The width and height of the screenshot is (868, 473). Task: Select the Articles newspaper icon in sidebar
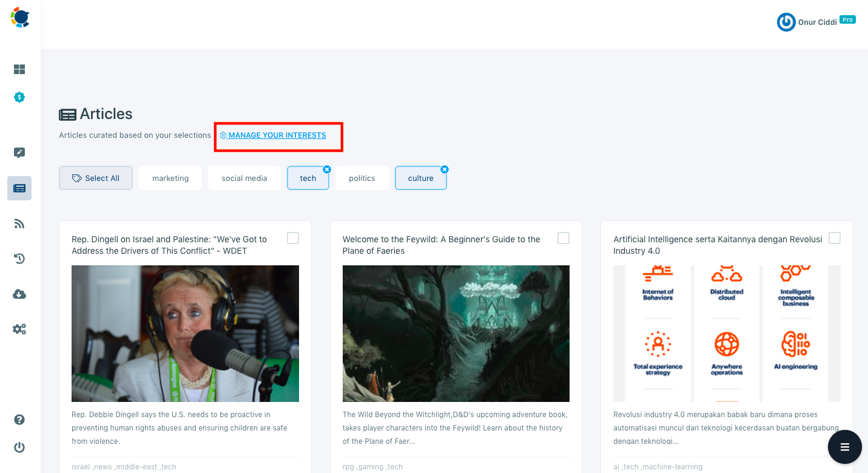pyautogui.click(x=19, y=188)
